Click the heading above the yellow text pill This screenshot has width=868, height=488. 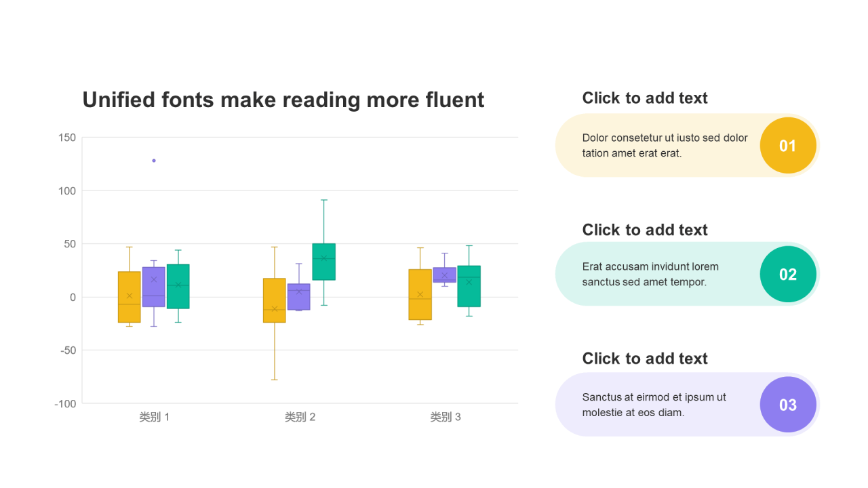[x=645, y=98]
